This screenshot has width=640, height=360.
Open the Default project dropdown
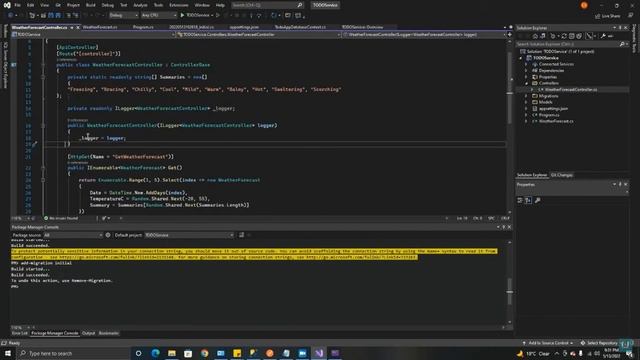189,235
